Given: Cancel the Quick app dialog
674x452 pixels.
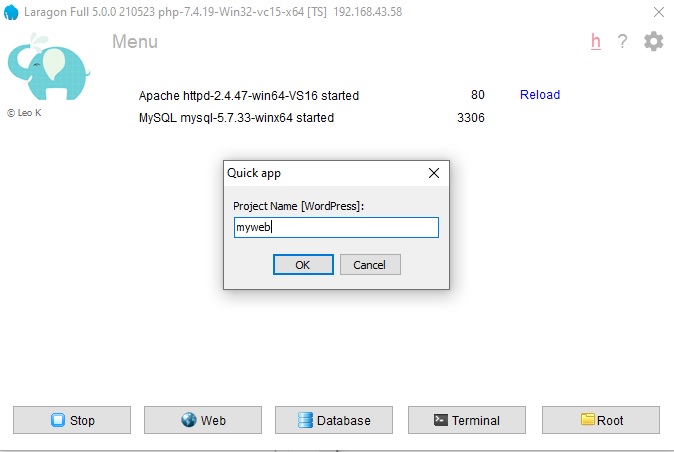Looking at the screenshot, I should pos(370,265).
